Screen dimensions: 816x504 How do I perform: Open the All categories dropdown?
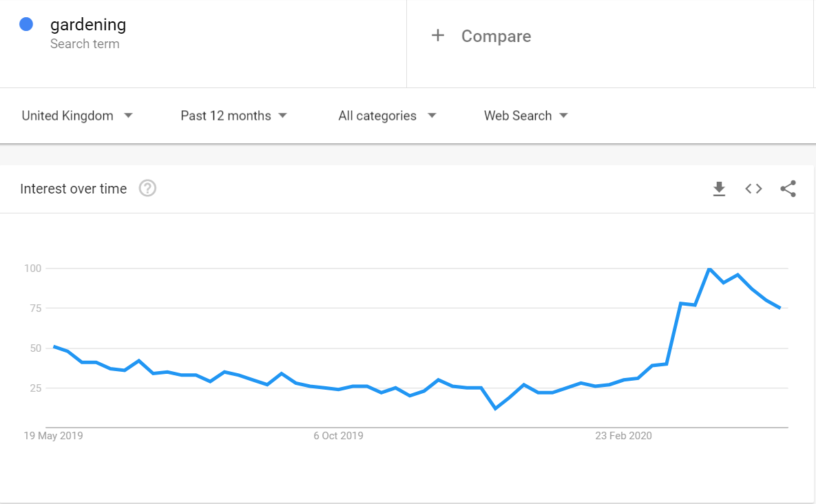pyautogui.click(x=387, y=116)
